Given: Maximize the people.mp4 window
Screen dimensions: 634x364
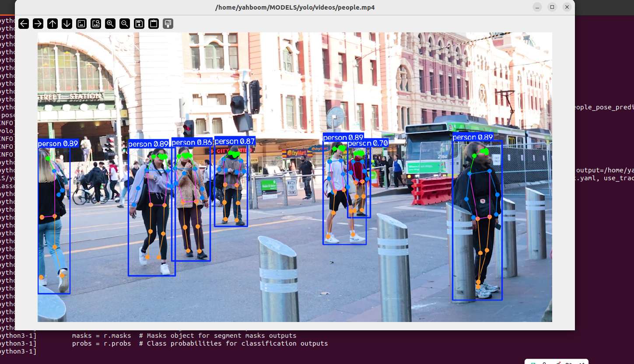Looking at the screenshot, I should click(x=552, y=7).
